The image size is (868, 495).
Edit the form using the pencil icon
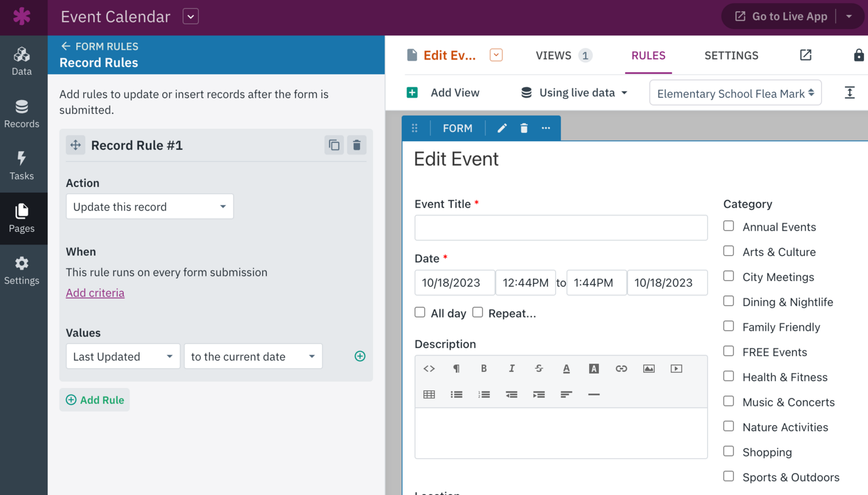pyautogui.click(x=502, y=128)
